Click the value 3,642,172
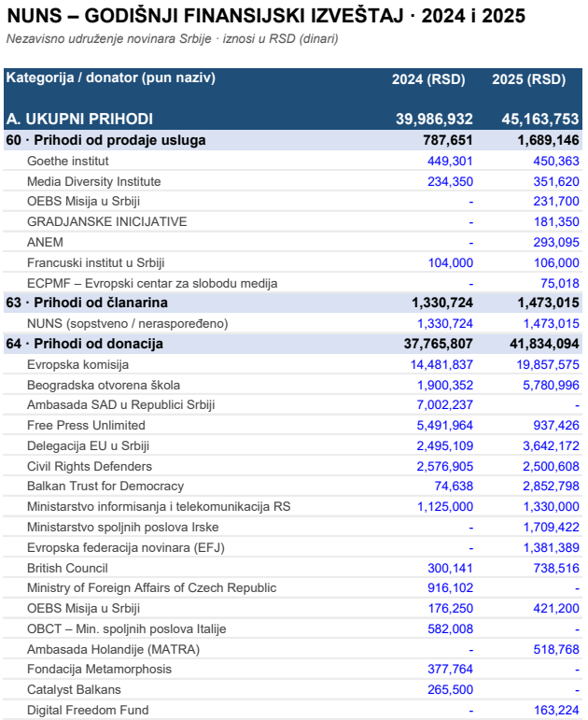 pos(551,446)
